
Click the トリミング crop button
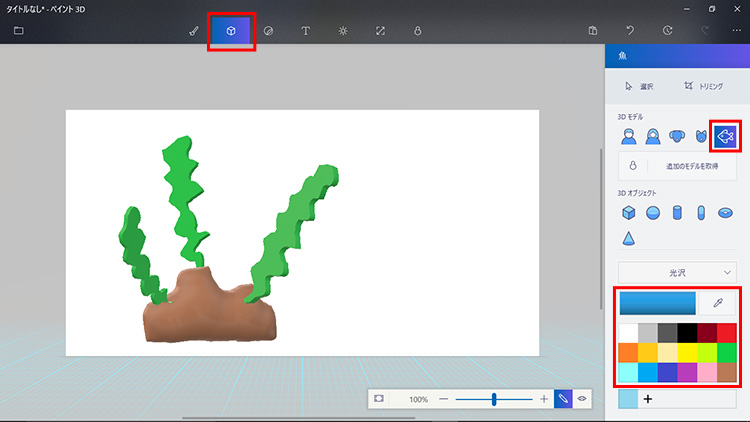[x=701, y=86]
